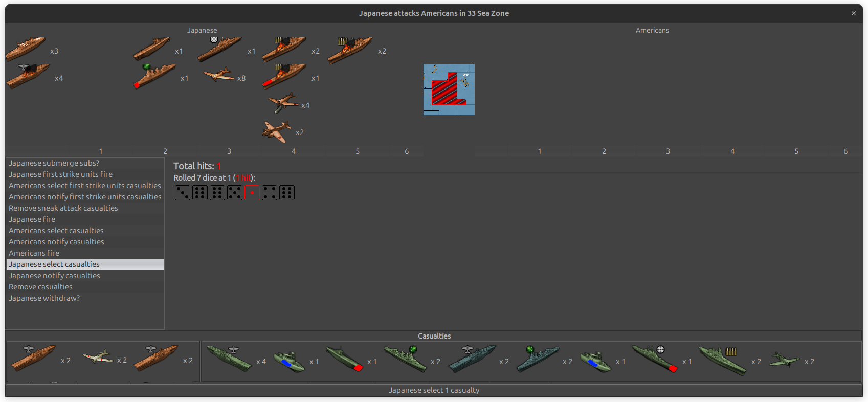
Task: Select 'Americans notify first strike units casualties'
Action: (x=85, y=197)
